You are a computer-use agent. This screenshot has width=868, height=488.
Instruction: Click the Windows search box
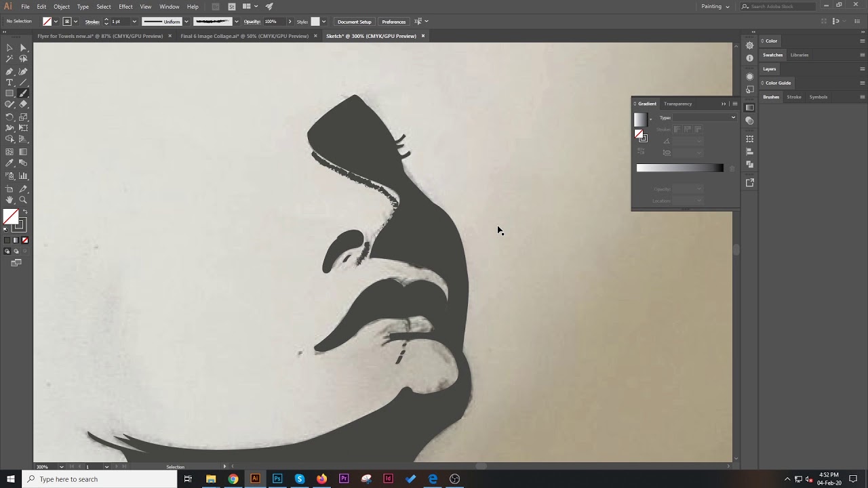tap(99, 479)
